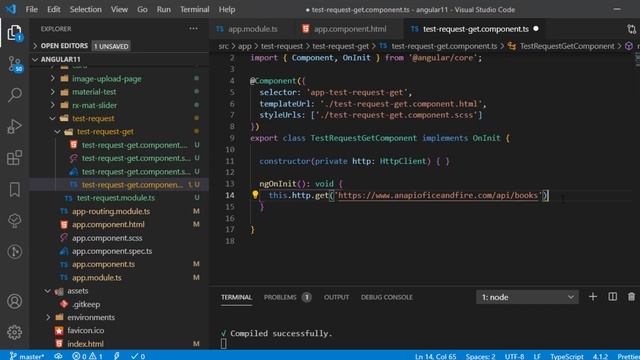Click the LF end-of-line status entry

tap(537, 356)
